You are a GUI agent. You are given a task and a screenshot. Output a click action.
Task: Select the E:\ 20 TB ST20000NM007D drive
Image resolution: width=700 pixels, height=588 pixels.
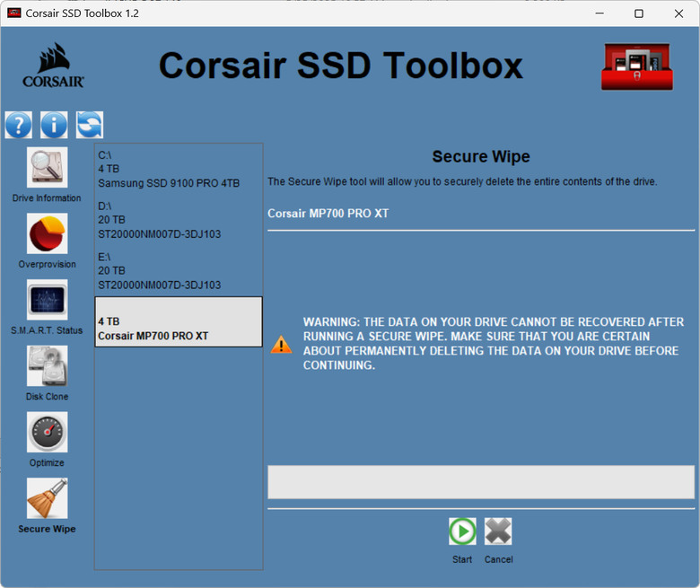coord(179,270)
